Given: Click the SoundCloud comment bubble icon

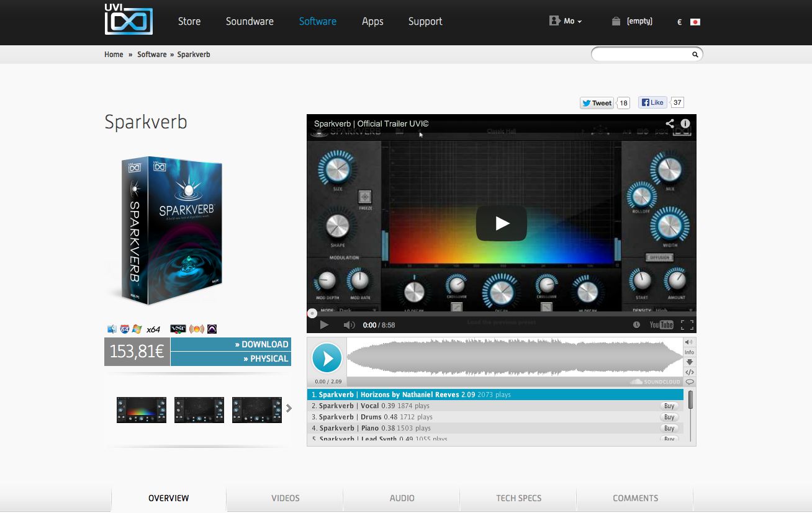Looking at the screenshot, I should pyautogui.click(x=689, y=381).
